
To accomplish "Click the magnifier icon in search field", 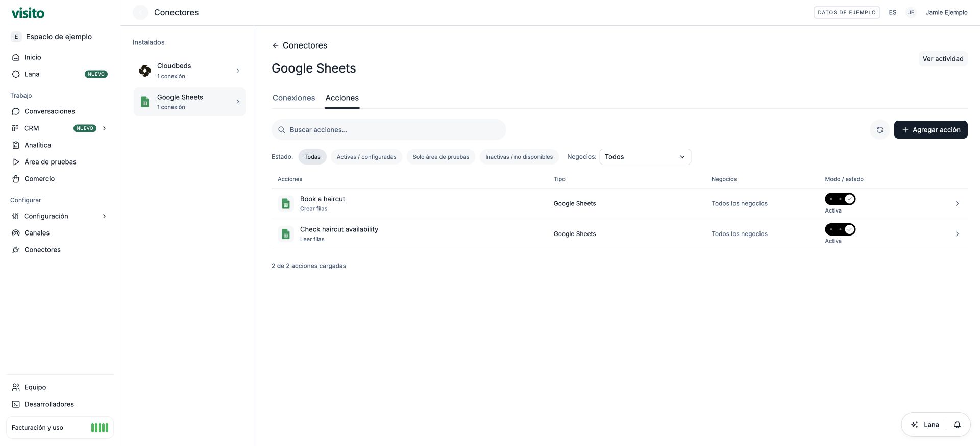I will point(281,130).
